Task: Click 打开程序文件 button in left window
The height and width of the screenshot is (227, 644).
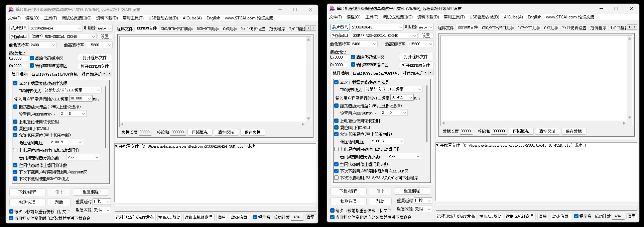Action: pyautogui.click(x=95, y=58)
